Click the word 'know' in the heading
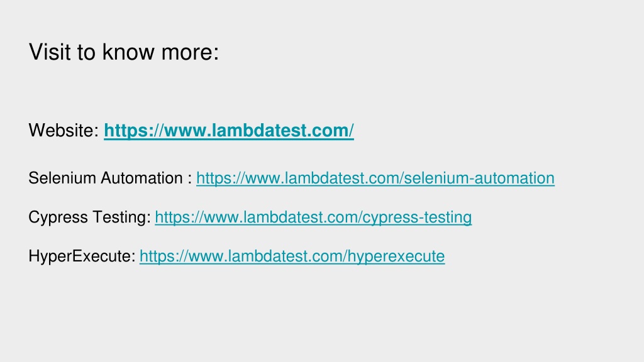644x362 pixels. tap(128, 52)
